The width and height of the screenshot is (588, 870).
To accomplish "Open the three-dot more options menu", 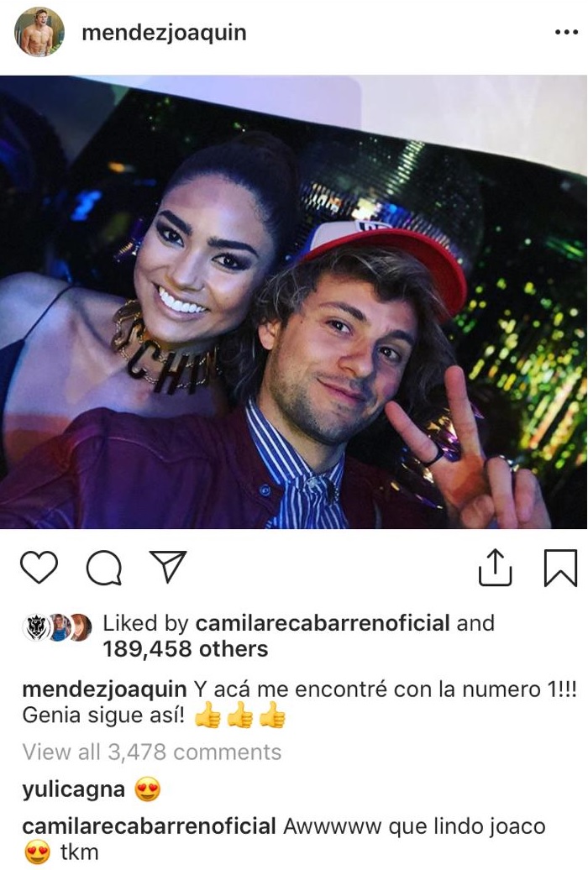I will point(566,33).
